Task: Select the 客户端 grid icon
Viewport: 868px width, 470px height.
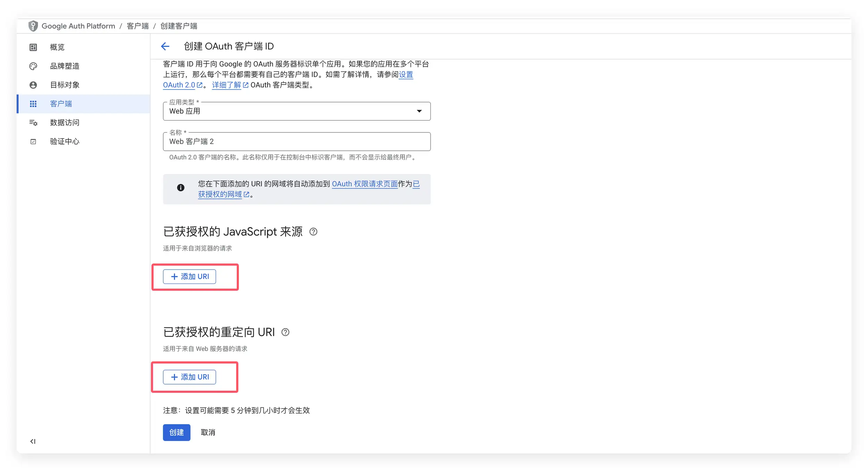Action: (x=33, y=104)
